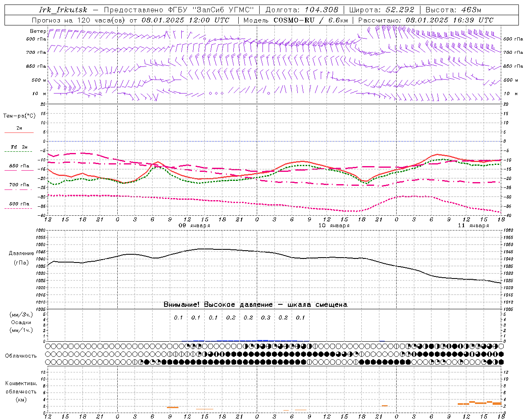Screen dimensions: 525x420
Task: Click the 0.3 precipitation value
Action: 266,317
